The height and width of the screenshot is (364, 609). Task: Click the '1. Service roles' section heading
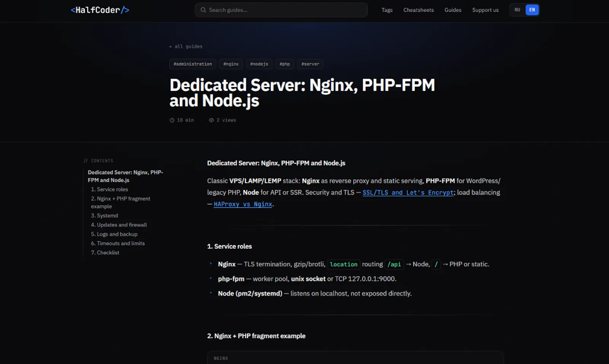tap(230, 246)
